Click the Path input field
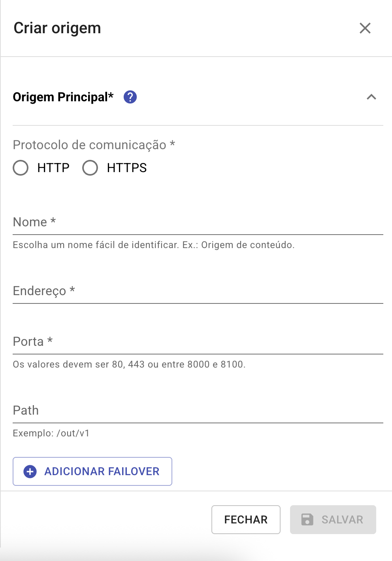The image size is (392, 561). (198, 411)
